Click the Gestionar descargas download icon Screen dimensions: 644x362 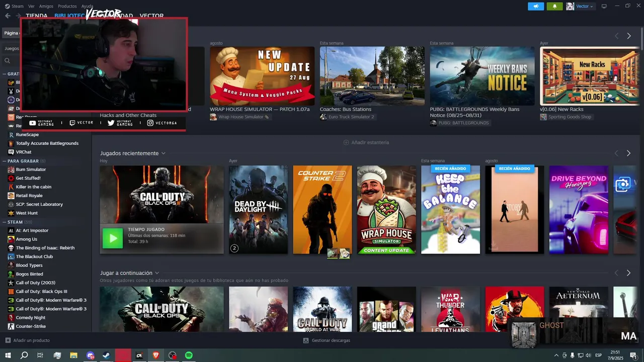[306, 340]
